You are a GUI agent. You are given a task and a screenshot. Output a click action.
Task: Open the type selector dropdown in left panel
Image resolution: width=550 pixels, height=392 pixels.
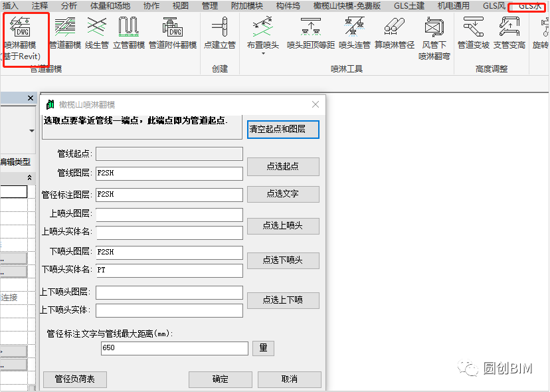pos(32,131)
